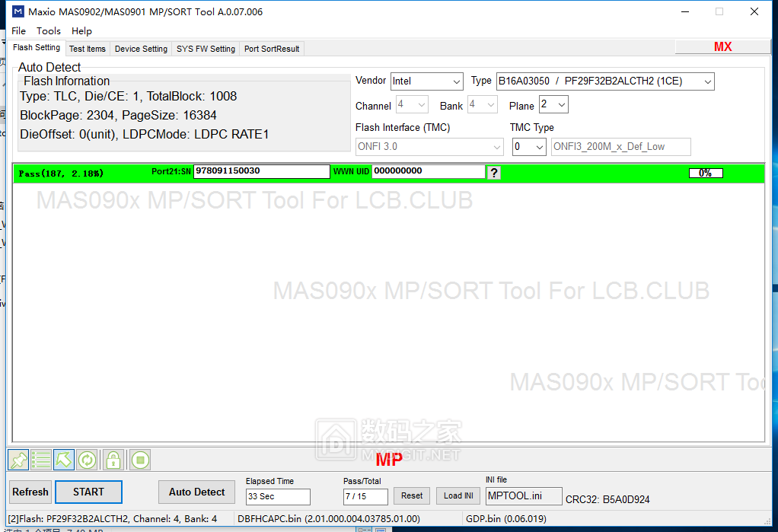778x532 pixels.
Task: Click the Reset button
Action: [x=412, y=495]
